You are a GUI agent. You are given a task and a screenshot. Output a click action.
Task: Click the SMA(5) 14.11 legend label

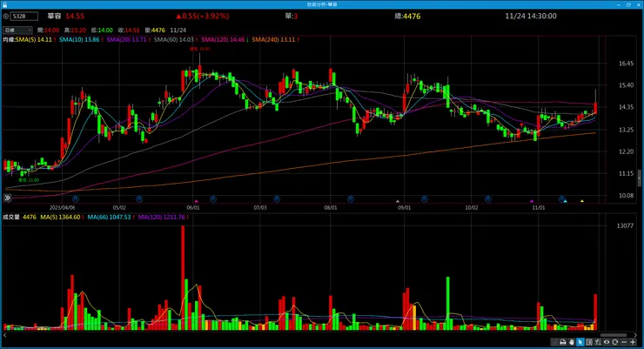pos(33,40)
